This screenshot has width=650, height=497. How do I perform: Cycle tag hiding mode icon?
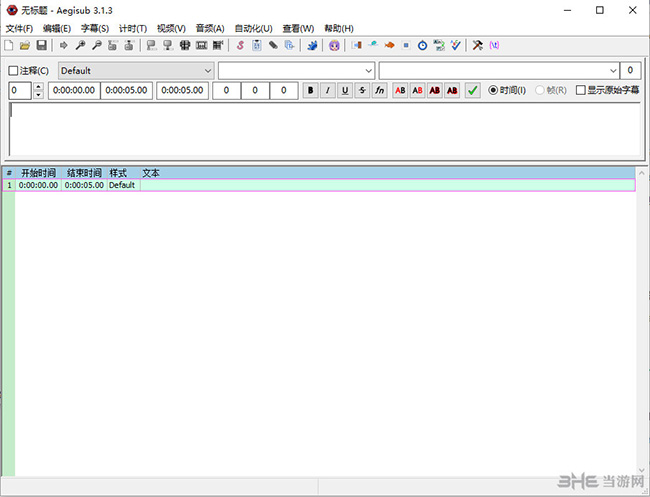click(494, 45)
